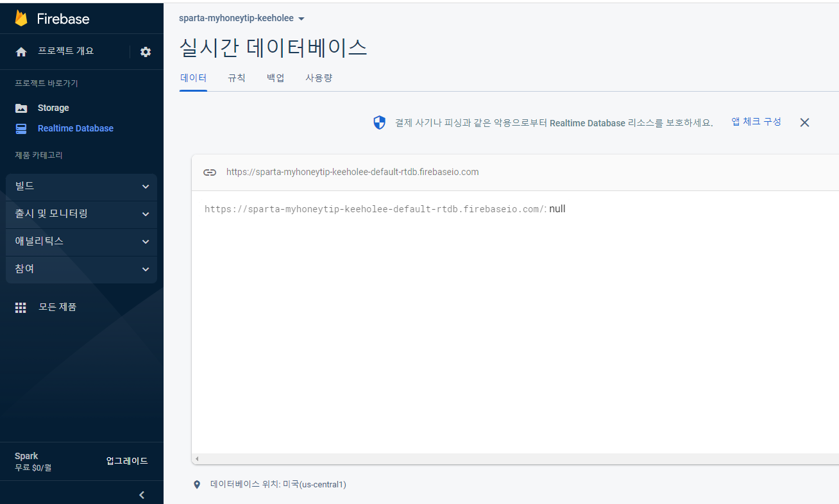Collapse the sidebar with the chevron
This screenshot has height=504, width=839.
(x=142, y=494)
